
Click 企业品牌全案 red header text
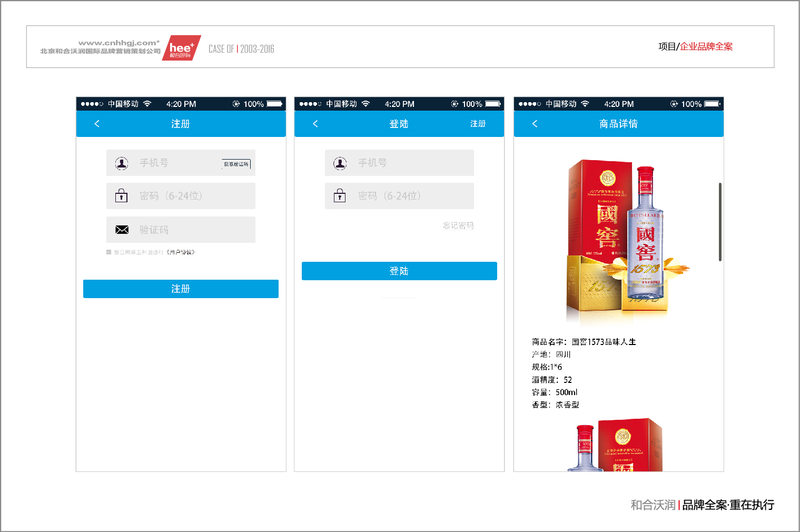click(706, 46)
